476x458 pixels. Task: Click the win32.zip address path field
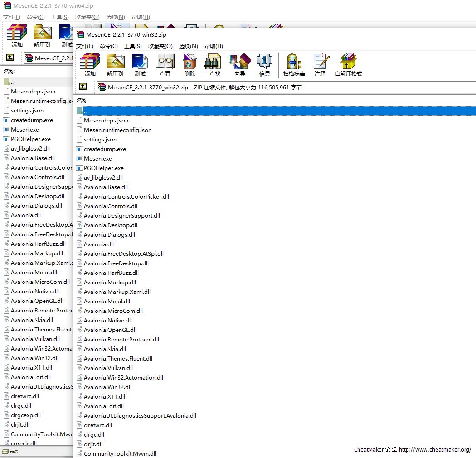(x=286, y=87)
